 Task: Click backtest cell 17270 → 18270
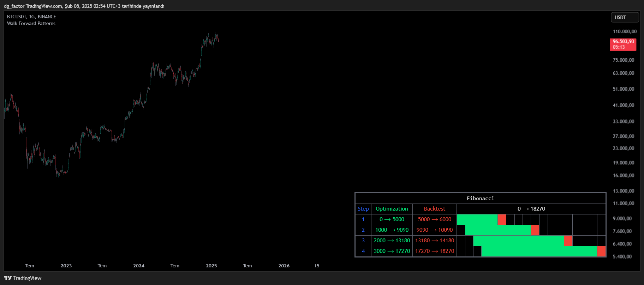(x=435, y=251)
